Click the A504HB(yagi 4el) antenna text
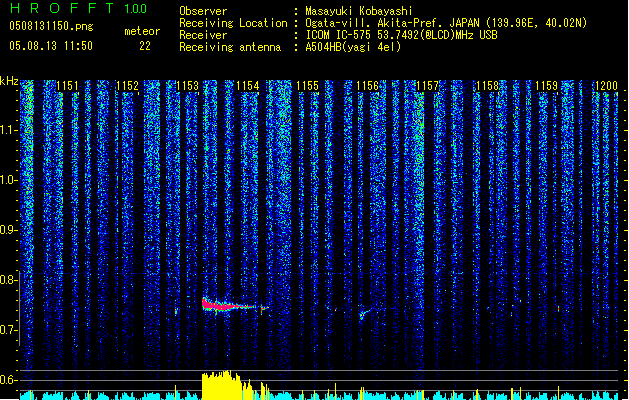This screenshot has height=400, width=629. 353,47
